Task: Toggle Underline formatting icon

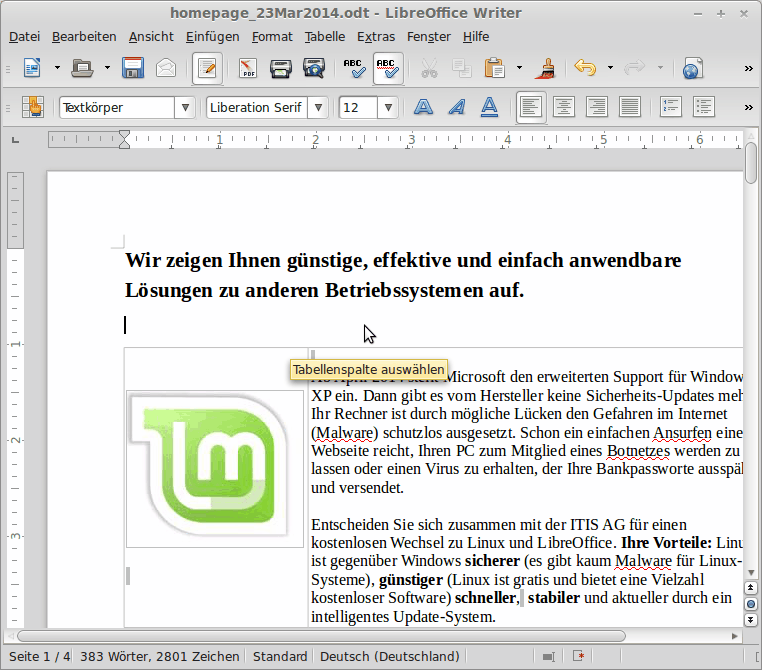Action: coord(489,107)
